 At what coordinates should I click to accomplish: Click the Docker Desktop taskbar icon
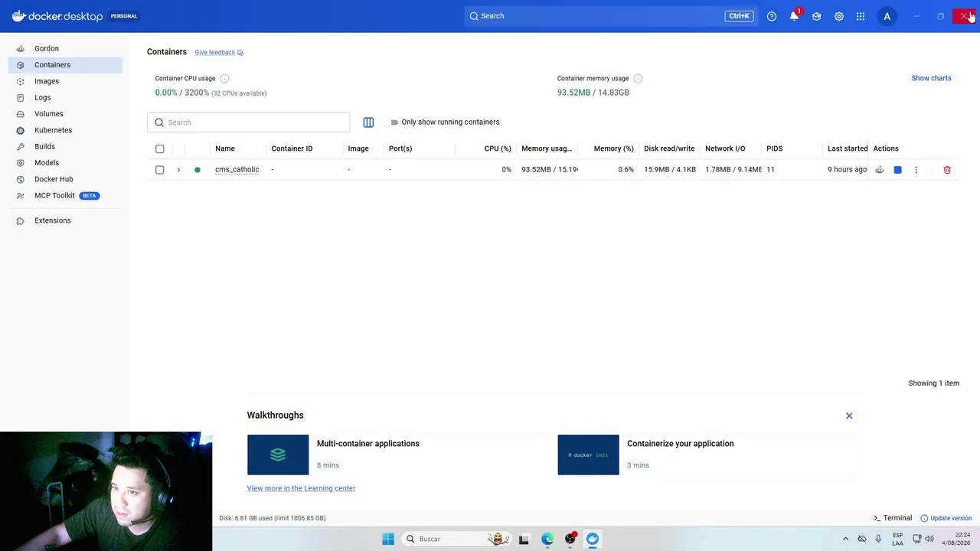(593, 539)
